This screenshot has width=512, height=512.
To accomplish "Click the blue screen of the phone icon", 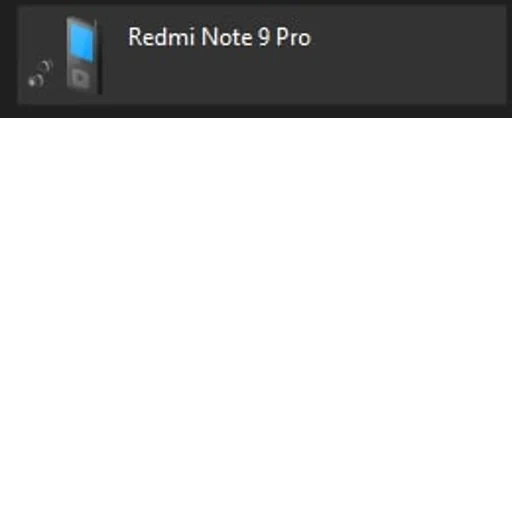I will [x=82, y=43].
